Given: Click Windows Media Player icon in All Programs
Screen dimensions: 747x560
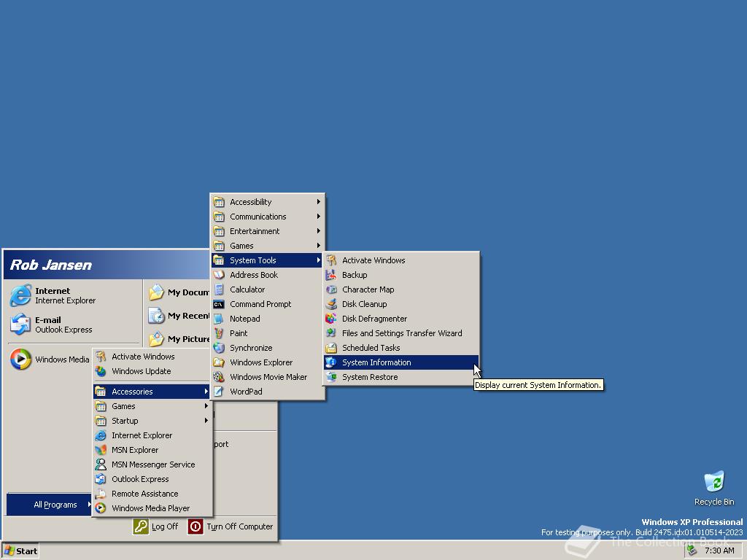Looking at the screenshot, I should [x=101, y=508].
